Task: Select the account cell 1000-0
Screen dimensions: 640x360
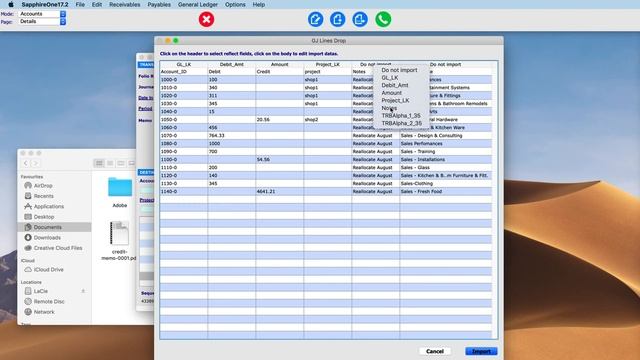Action: click(x=184, y=80)
